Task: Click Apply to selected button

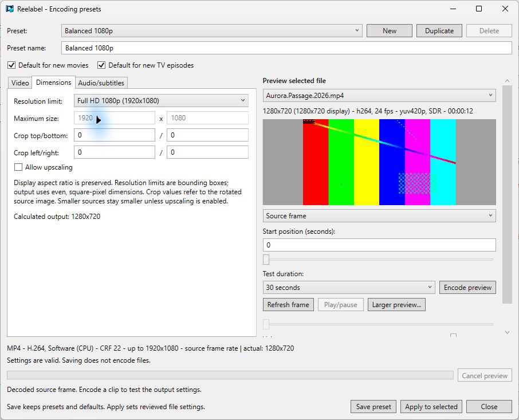Action: [431, 406]
